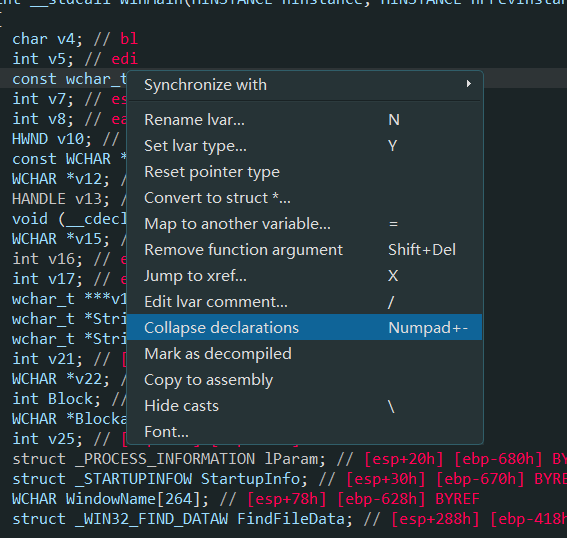Click the [esp+20h] stack offset comment
Image resolution: width=567 pixels, height=538 pixels.
[x=404, y=459]
